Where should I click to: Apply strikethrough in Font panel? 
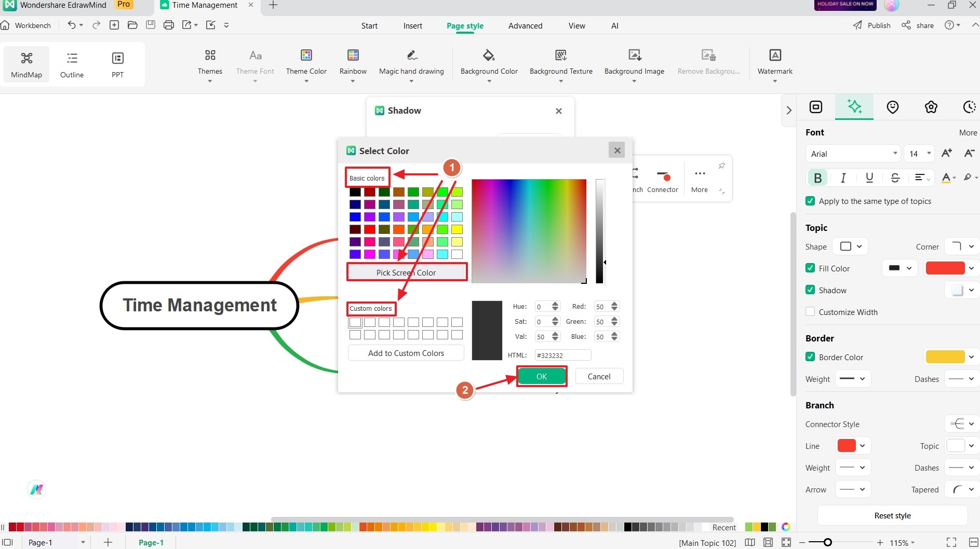895,178
